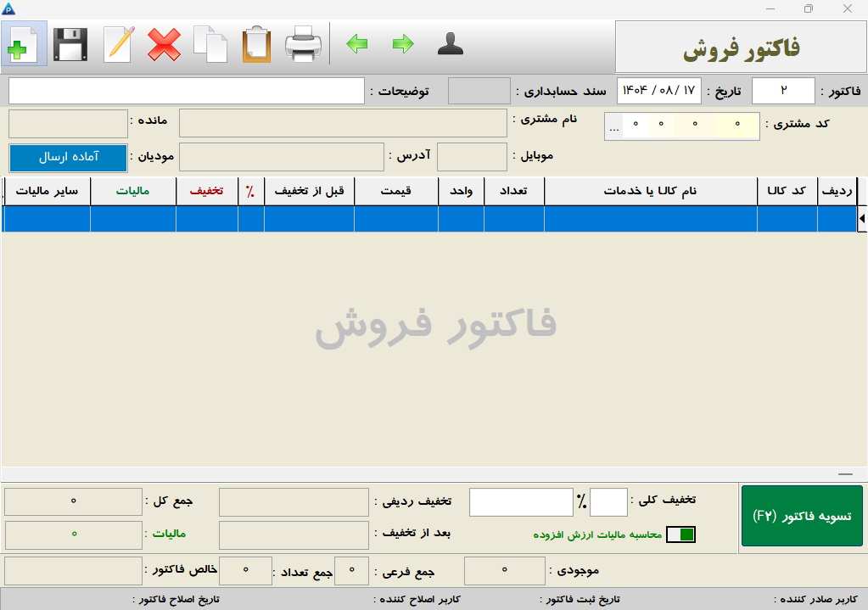Click the توضیحات description input field

[x=187, y=90]
